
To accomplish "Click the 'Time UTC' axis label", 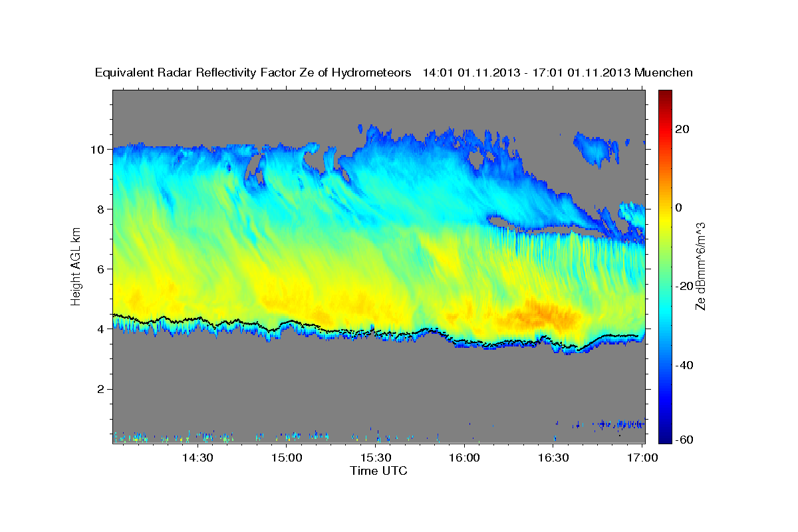I will 378,471.
